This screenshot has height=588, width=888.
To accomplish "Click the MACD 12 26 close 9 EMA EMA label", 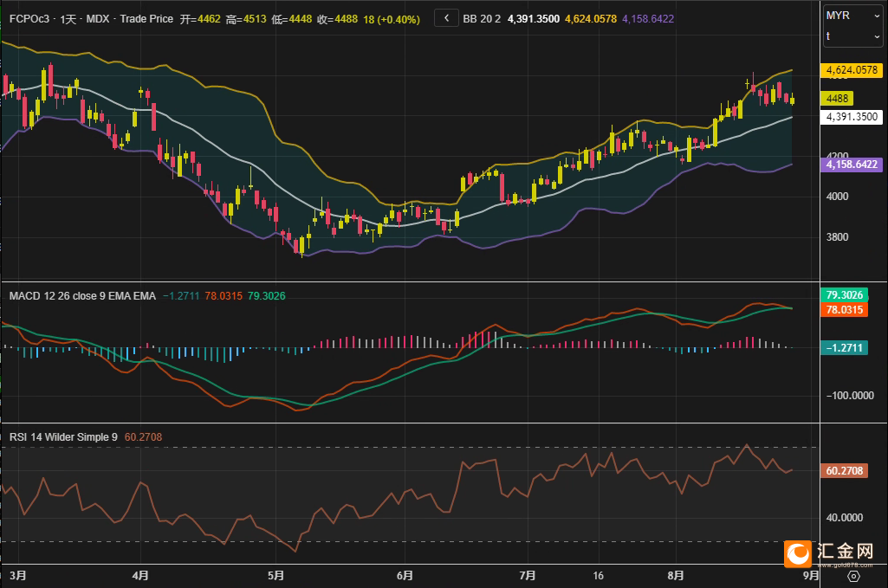I will point(82,296).
